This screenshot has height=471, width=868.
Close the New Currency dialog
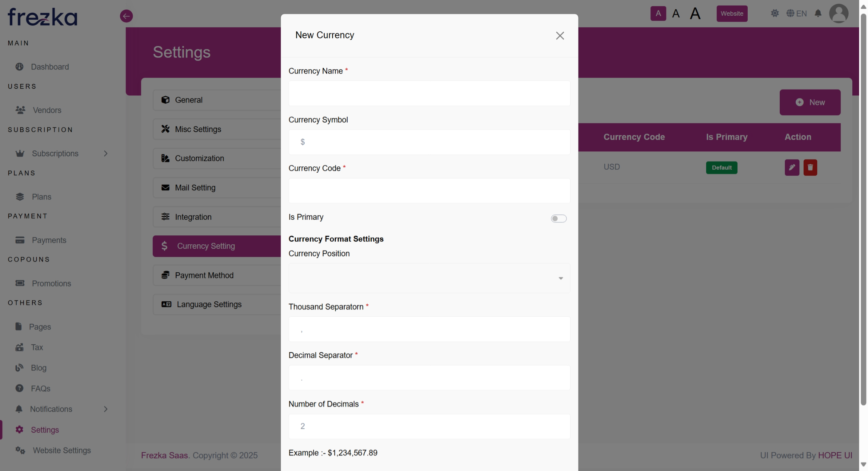pyautogui.click(x=560, y=36)
